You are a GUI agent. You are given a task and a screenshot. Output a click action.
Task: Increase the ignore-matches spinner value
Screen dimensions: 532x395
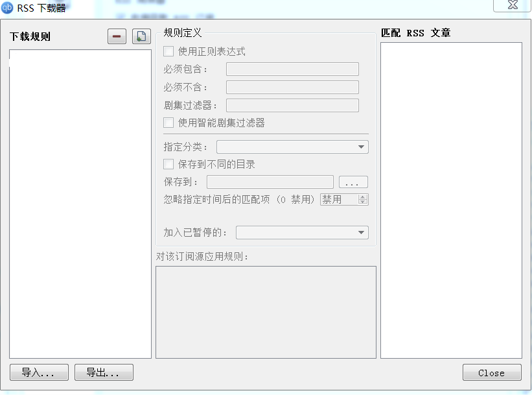363,197
